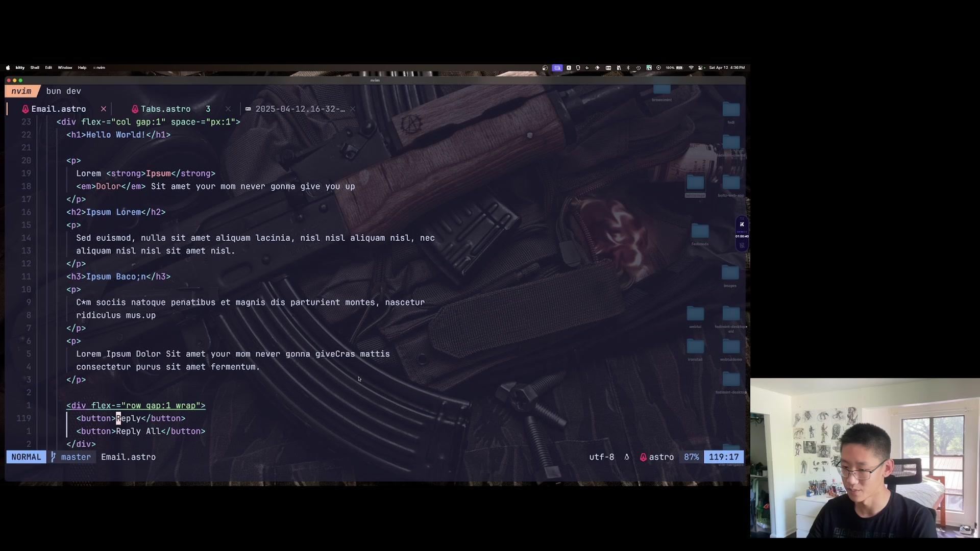The image size is (980, 551).
Task: Select the nvim kitty tab
Action: (21, 91)
